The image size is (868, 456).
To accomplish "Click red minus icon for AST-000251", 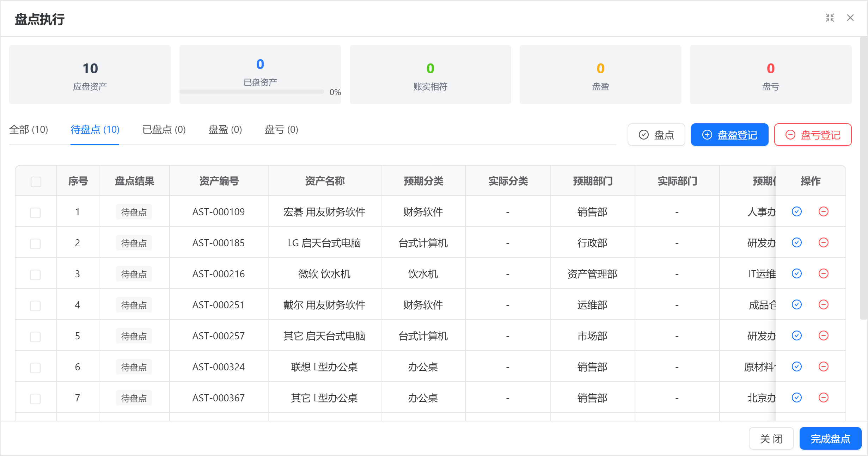I will [x=824, y=304].
